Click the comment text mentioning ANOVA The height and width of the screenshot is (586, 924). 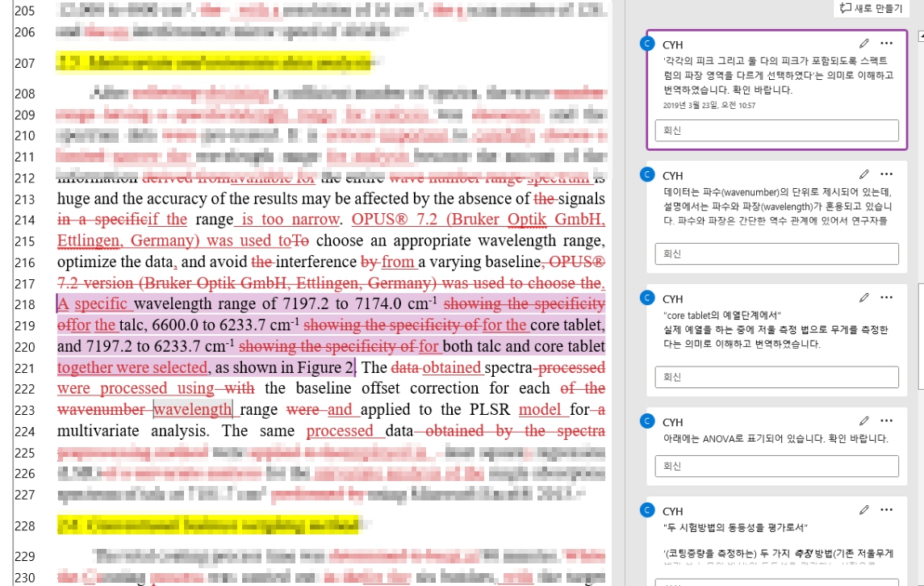(775, 438)
